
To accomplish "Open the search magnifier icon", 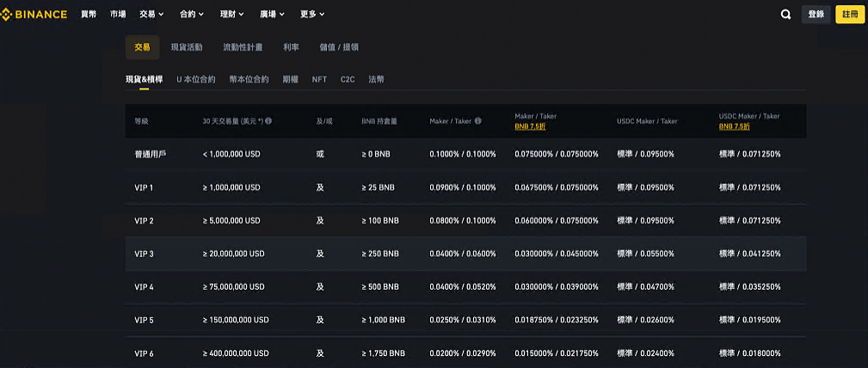I will coord(785,15).
